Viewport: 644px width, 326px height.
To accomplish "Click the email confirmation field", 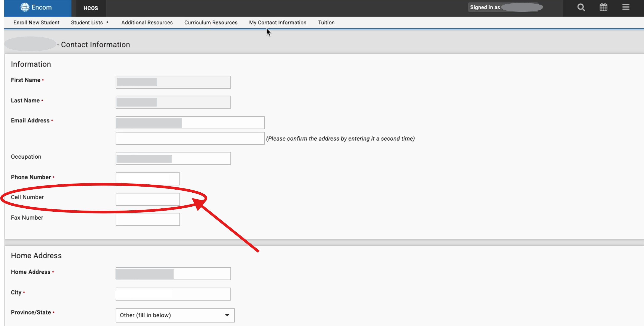I will pos(190,139).
